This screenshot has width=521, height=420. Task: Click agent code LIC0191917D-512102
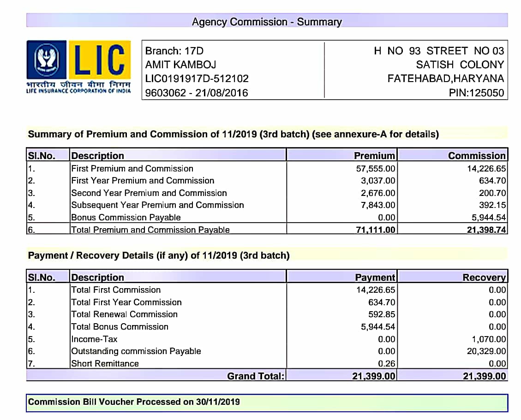point(197,79)
